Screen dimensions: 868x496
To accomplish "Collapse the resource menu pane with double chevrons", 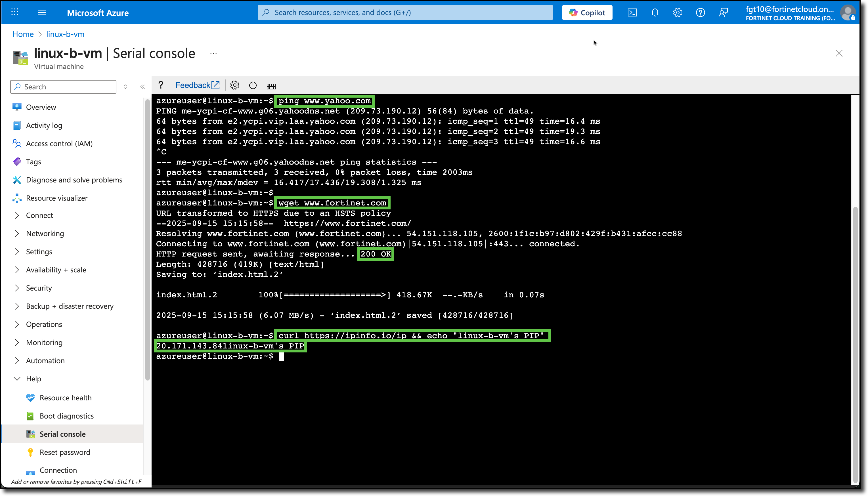I will 142,87.
